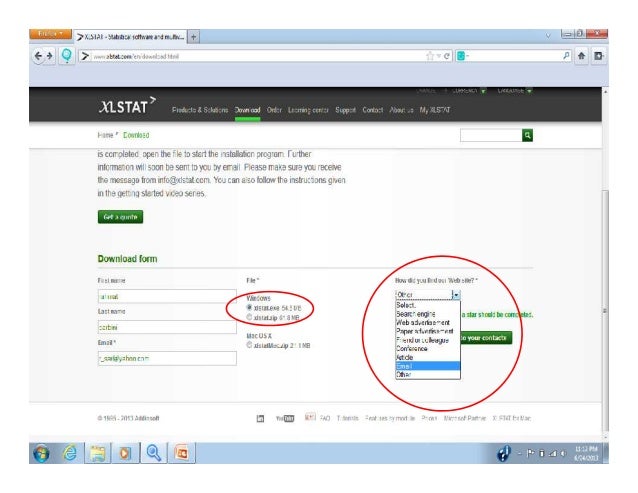Open the Support nav item
This screenshot has width=638, height=493.
(x=345, y=110)
